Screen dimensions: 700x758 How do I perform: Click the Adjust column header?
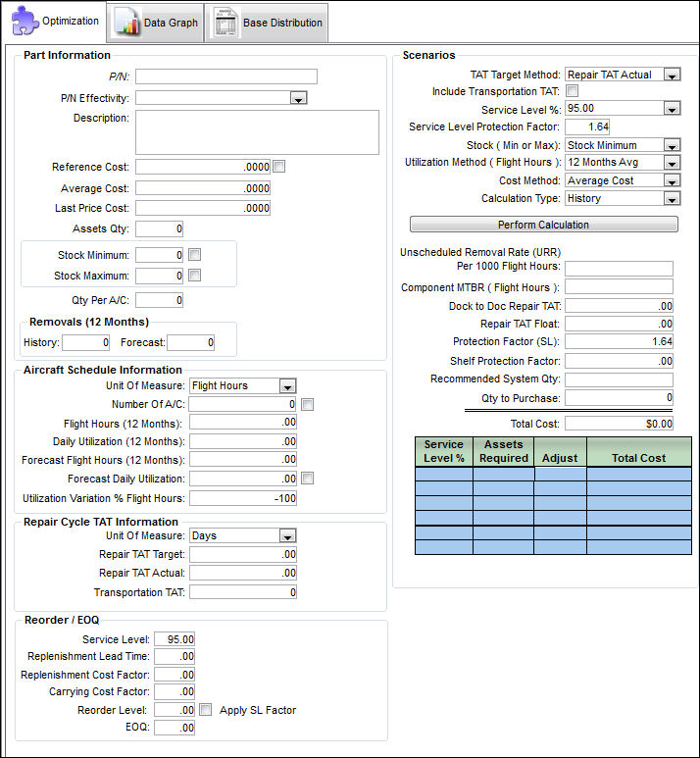point(560,451)
